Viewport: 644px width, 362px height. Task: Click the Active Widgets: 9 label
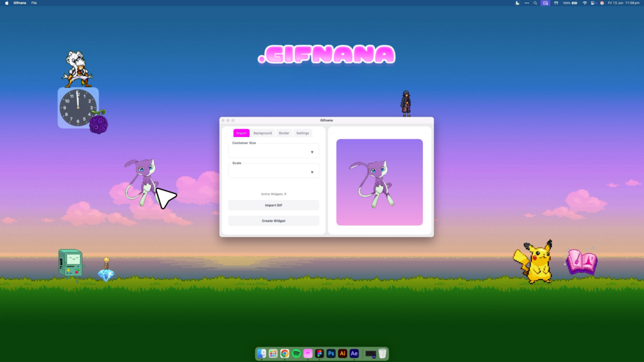(274, 194)
